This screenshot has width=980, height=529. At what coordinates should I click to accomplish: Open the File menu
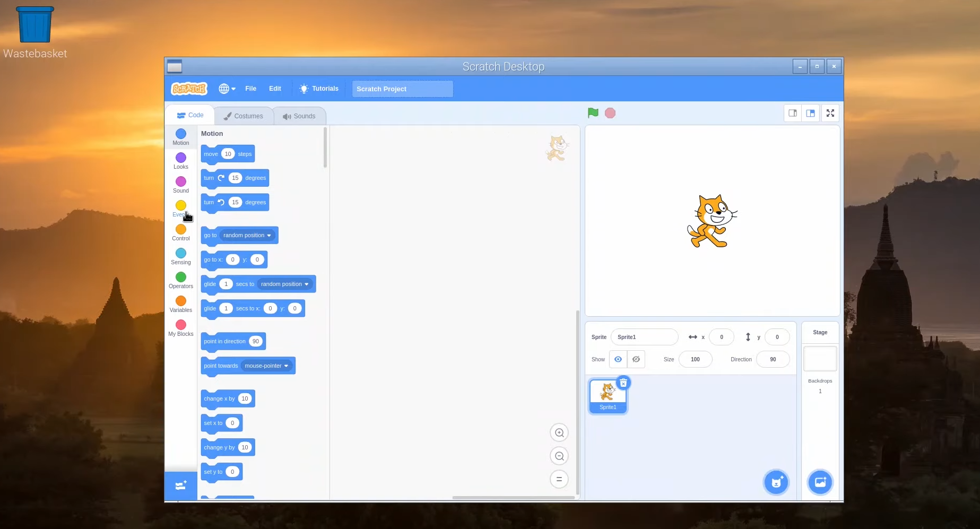pos(250,89)
